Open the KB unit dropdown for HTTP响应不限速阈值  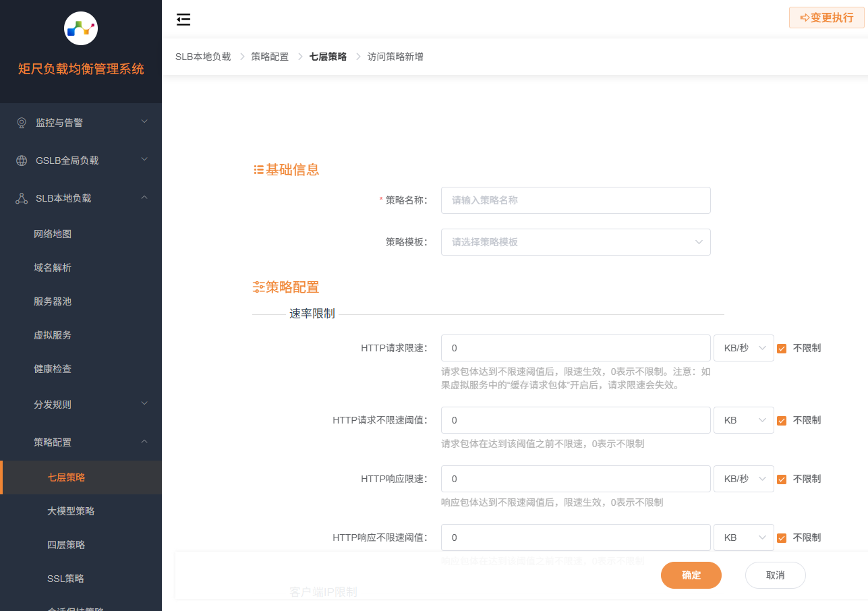pyautogui.click(x=743, y=537)
